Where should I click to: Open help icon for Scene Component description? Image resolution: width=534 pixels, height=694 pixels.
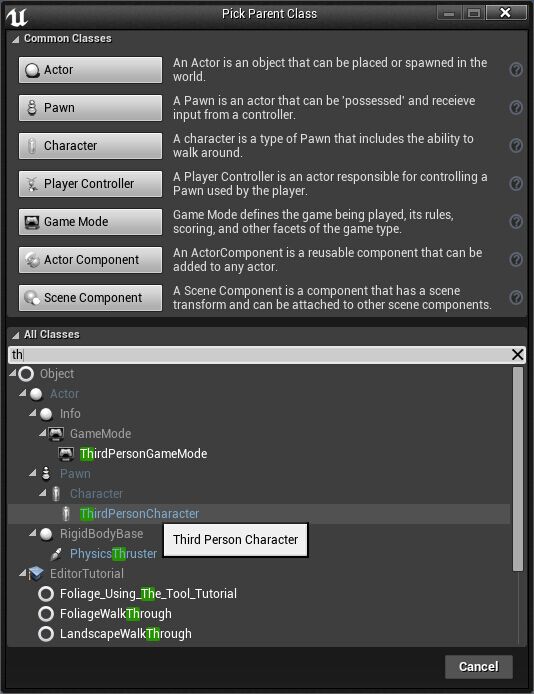(x=516, y=297)
